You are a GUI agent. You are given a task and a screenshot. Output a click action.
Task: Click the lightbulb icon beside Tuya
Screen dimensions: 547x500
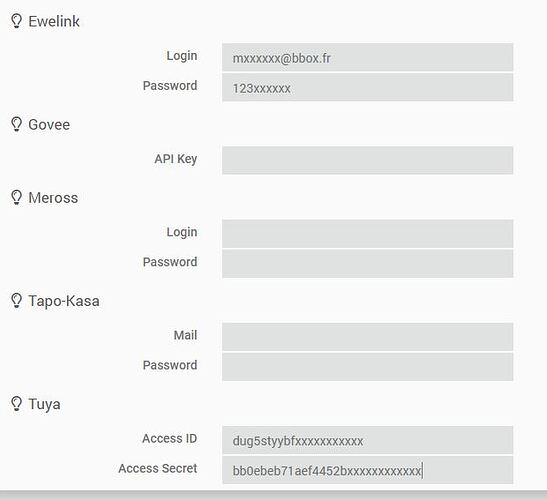coord(16,404)
